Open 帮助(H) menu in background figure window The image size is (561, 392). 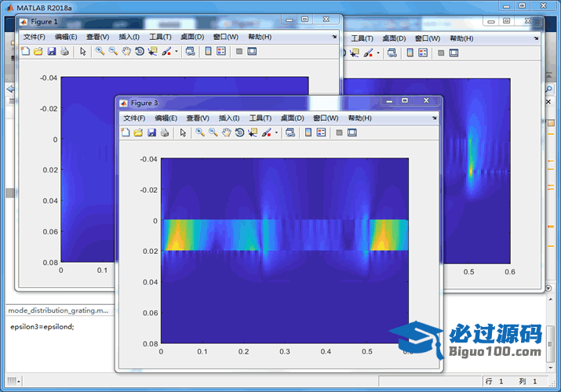461,38
